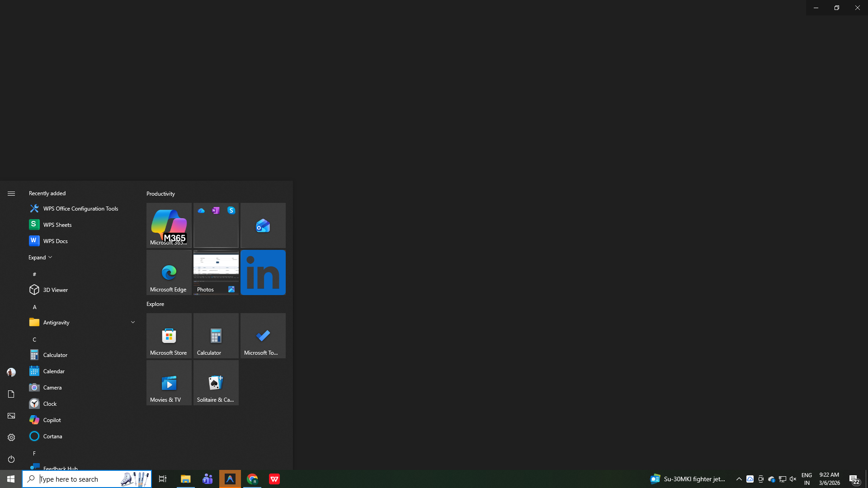The image size is (868, 488).
Task: Show hidden system tray icons
Action: (x=739, y=479)
